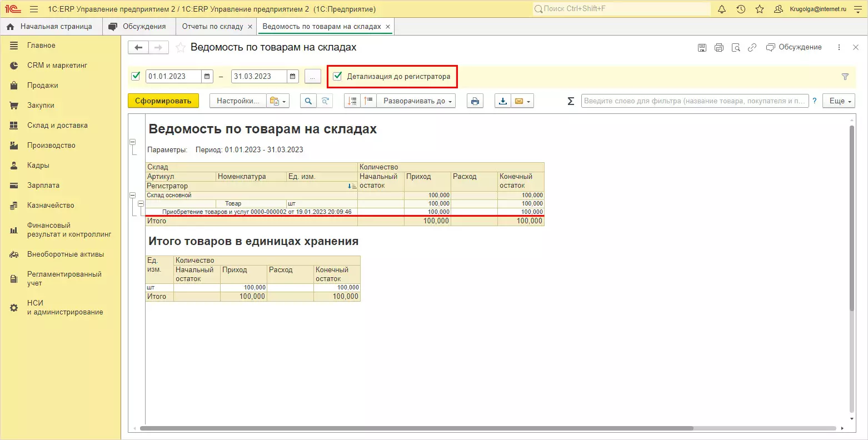868x440 pixels.
Task: Uncheck the period filter checkbox
Action: (136, 76)
